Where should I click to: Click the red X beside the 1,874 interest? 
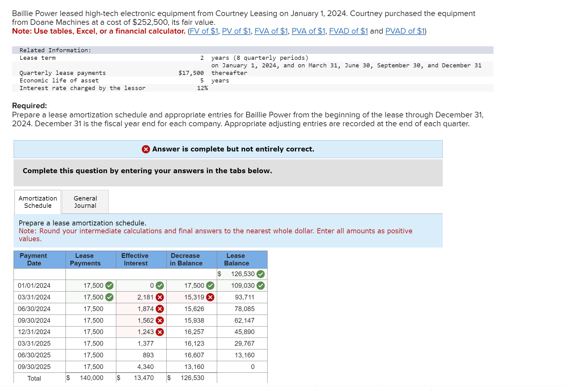[160, 309]
